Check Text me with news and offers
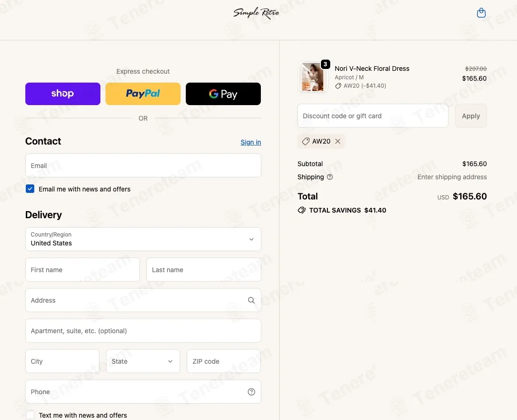 [x=30, y=415]
